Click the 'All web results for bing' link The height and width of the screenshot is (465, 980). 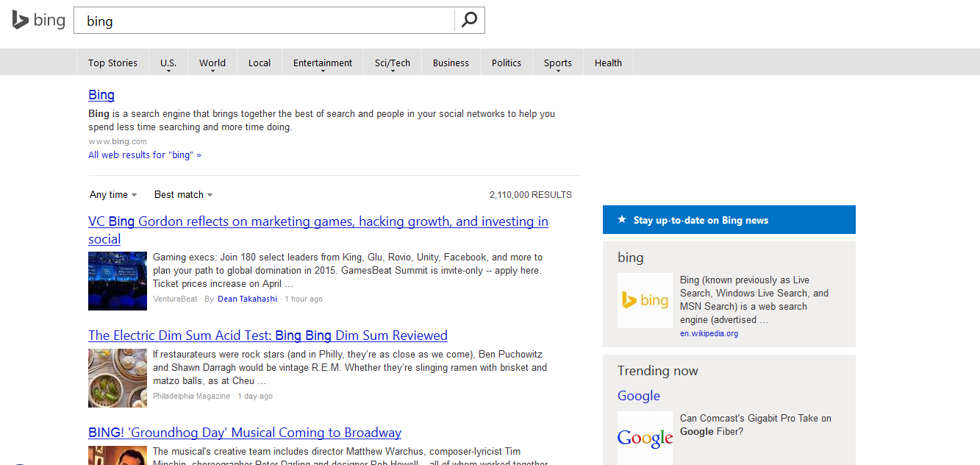click(x=144, y=155)
